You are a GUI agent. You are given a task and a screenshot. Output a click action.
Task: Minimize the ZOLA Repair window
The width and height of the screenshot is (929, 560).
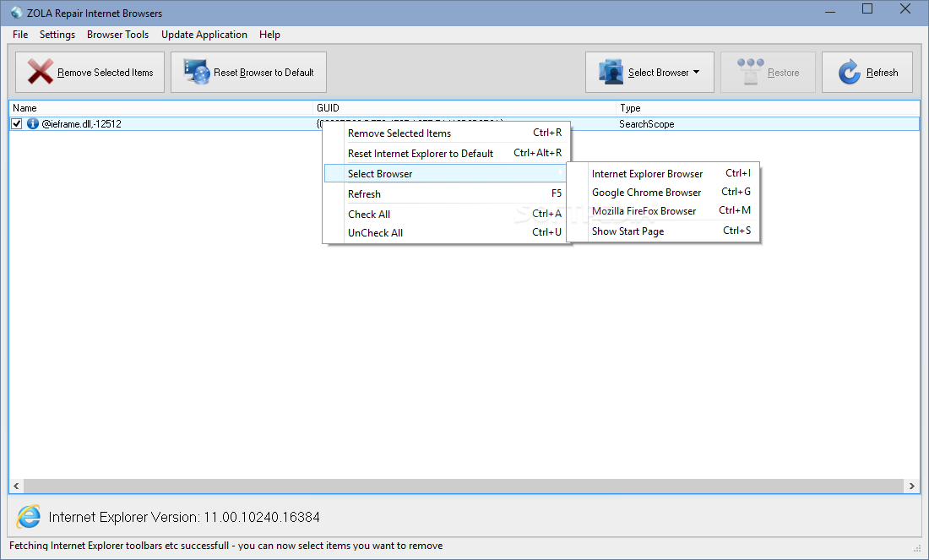(x=830, y=11)
